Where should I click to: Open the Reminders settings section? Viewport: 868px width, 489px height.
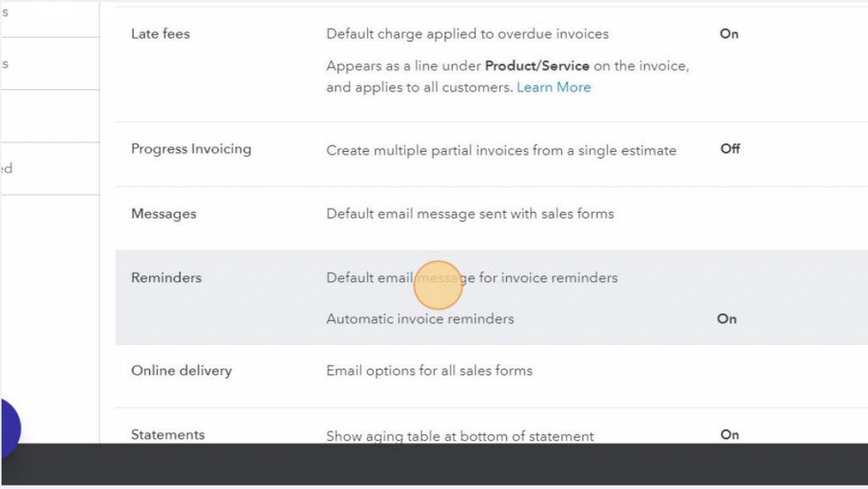point(166,277)
